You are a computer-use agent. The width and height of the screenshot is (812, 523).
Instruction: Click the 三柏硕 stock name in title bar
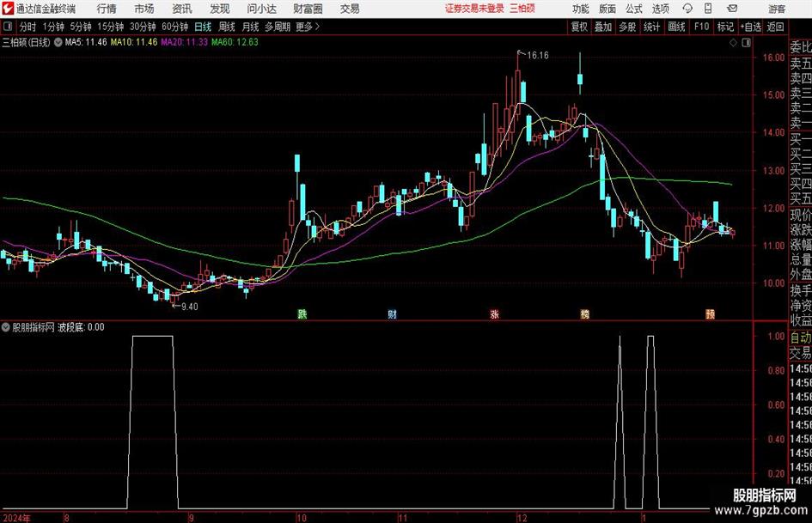[522, 9]
